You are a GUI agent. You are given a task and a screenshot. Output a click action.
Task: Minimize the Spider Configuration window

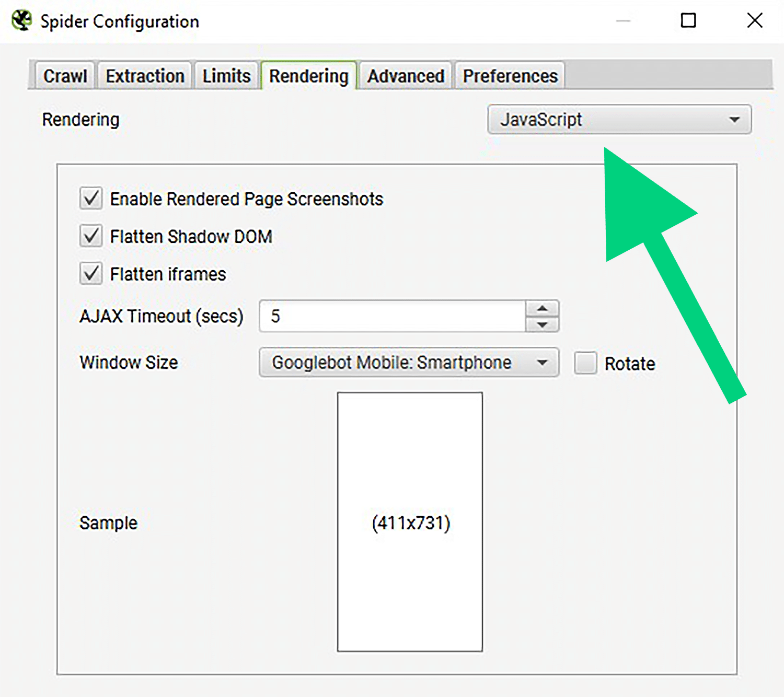pyautogui.click(x=623, y=21)
